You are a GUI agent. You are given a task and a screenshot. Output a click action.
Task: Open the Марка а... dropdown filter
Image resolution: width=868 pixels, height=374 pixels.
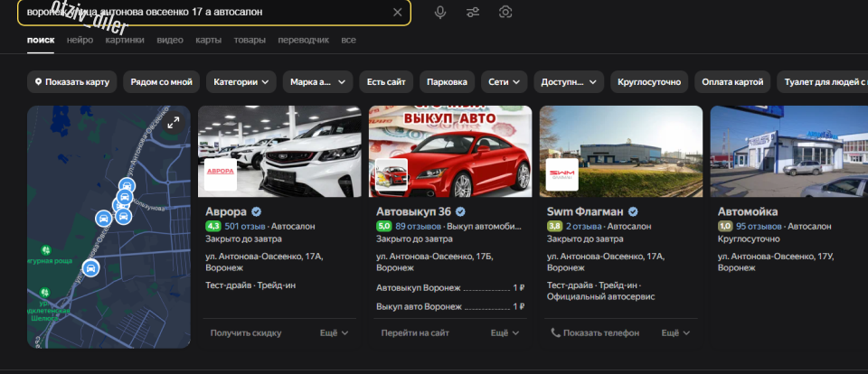[x=317, y=82]
